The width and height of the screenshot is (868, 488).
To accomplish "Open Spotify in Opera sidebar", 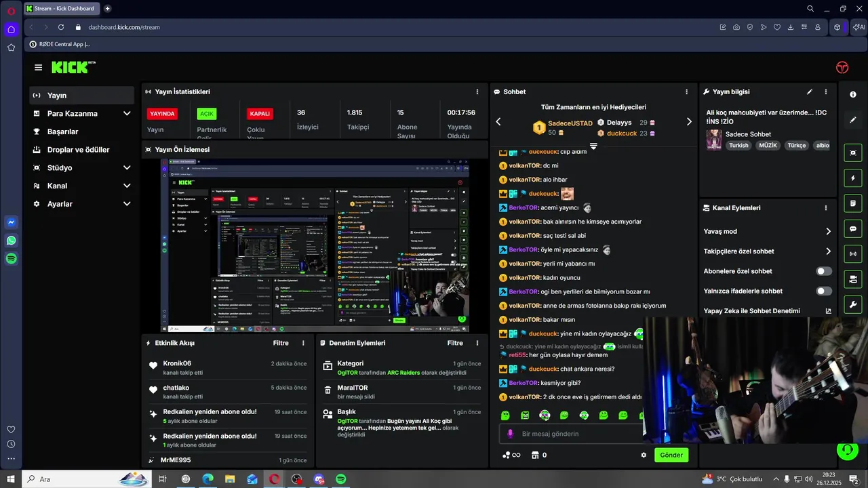I will pos(11,259).
